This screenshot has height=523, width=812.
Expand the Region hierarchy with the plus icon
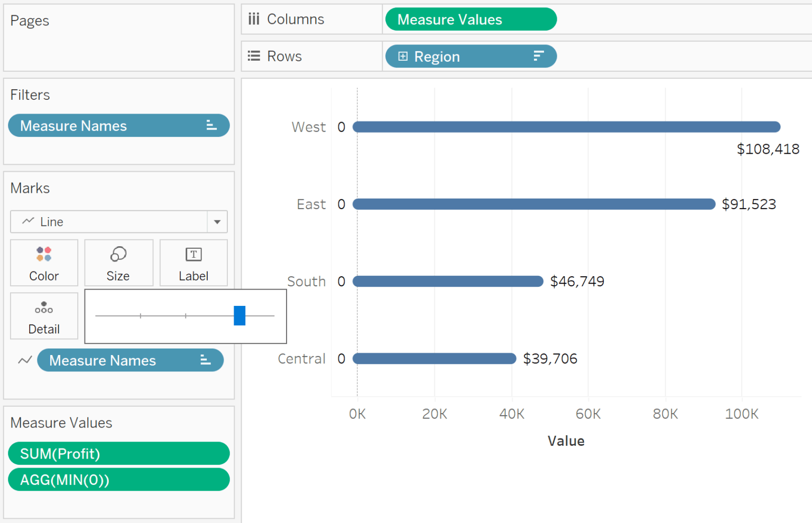(x=403, y=56)
